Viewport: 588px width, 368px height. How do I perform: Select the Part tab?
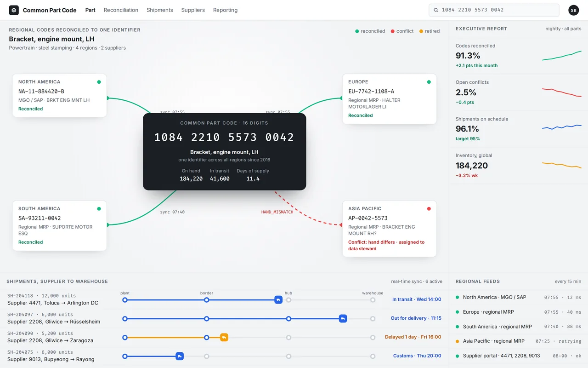90,10
